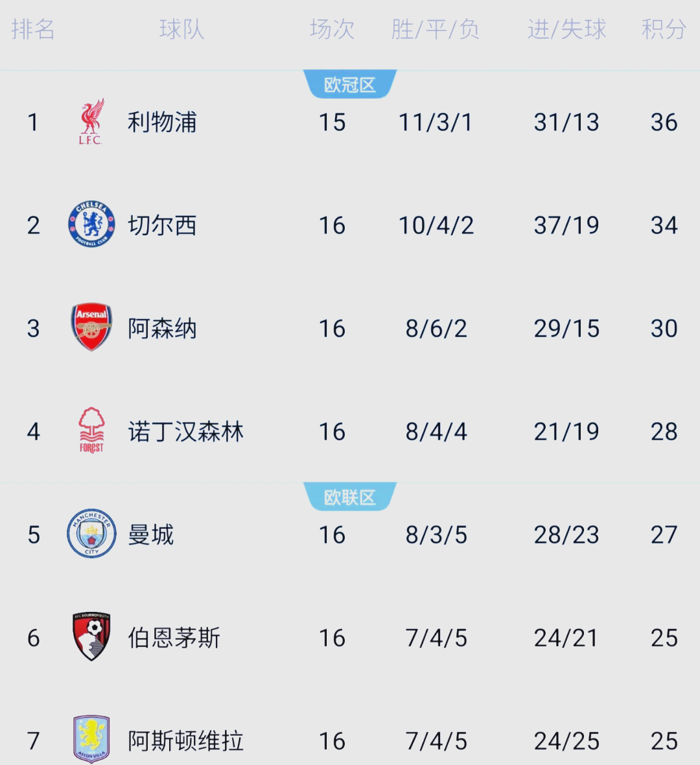Click the Manchester City badge
The image size is (700, 765).
(91, 534)
